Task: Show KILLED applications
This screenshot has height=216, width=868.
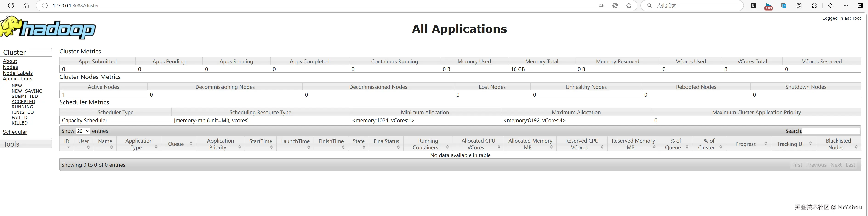Action: tap(20, 123)
